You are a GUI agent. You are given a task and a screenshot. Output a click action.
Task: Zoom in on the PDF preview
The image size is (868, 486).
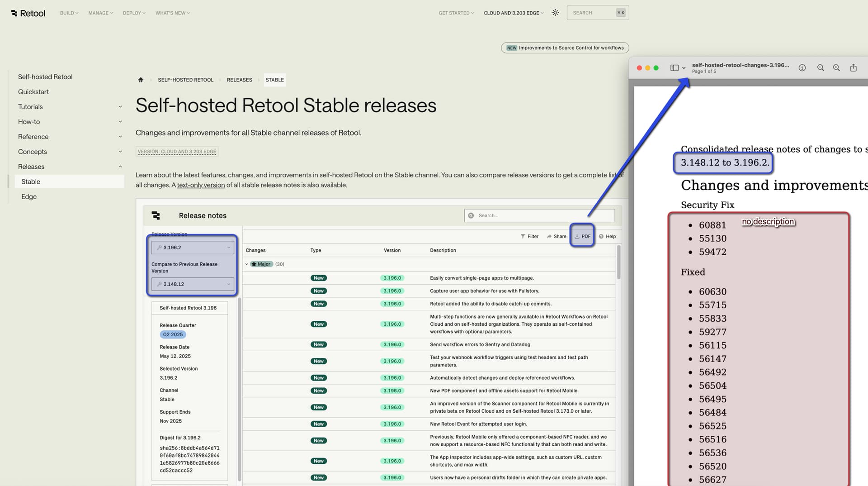[837, 68]
